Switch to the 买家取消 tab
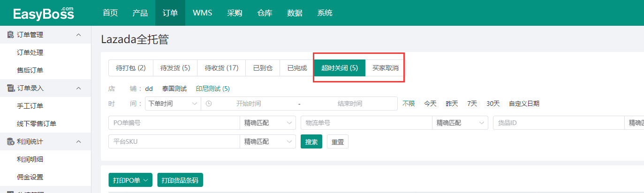Screen dimensions: 644x193 coord(385,68)
